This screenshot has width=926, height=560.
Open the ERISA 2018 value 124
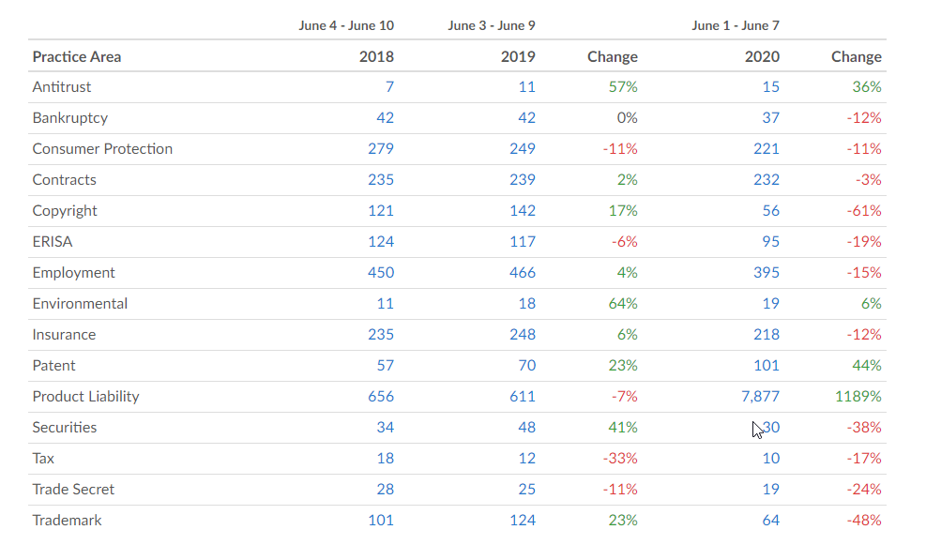[x=381, y=242]
